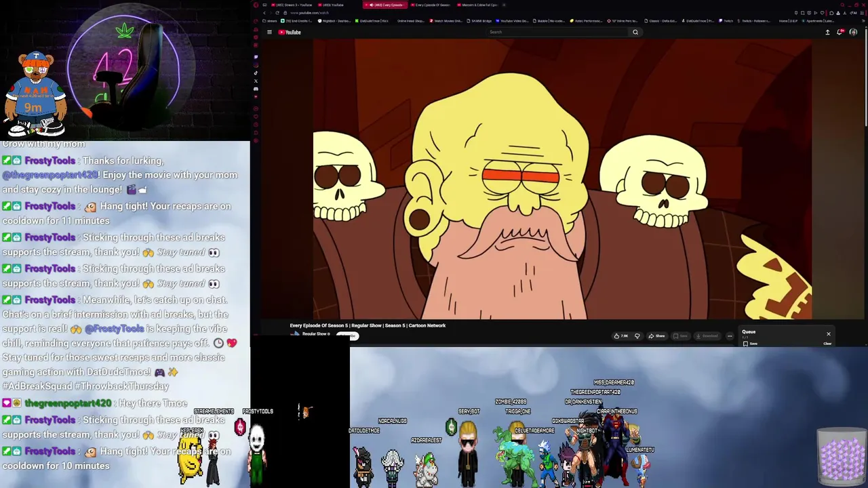This screenshot has width=868, height=488.
Task: Reload the page with the refresh icon
Action: [277, 13]
